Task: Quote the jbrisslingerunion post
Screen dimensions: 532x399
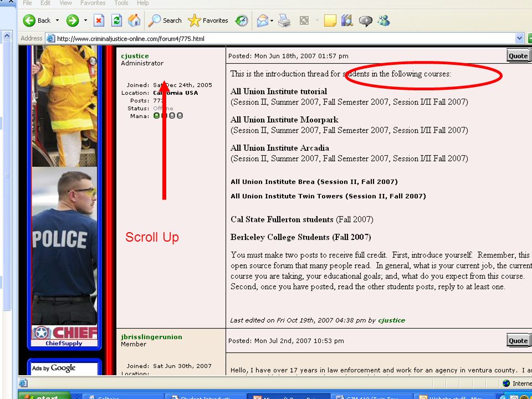Action: pos(518,341)
